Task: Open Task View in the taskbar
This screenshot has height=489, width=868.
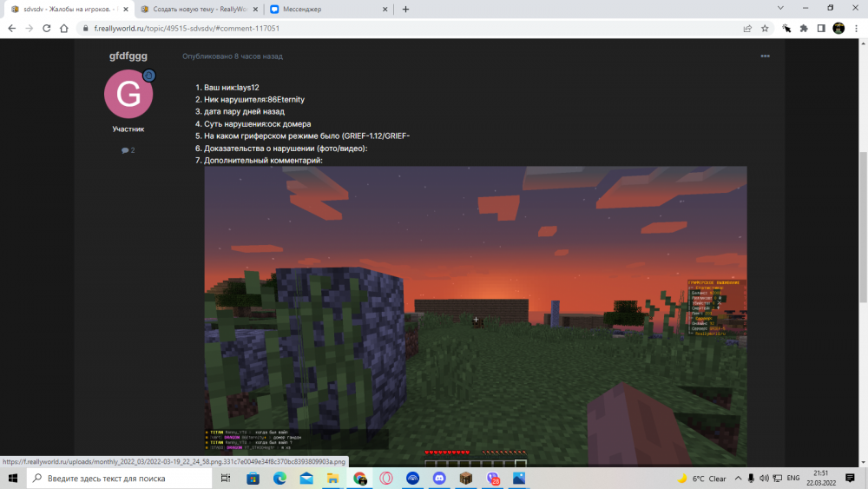Action: (x=226, y=478)
